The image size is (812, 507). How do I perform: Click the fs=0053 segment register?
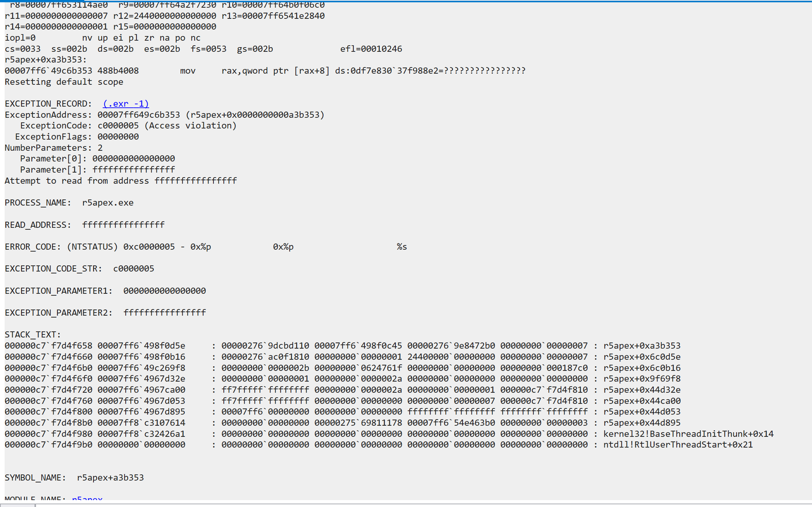point(208,49)
